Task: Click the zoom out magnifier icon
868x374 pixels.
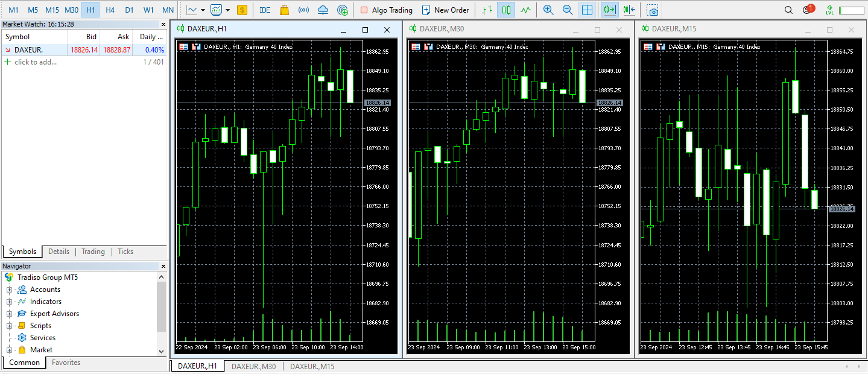Action: [567, 10]
